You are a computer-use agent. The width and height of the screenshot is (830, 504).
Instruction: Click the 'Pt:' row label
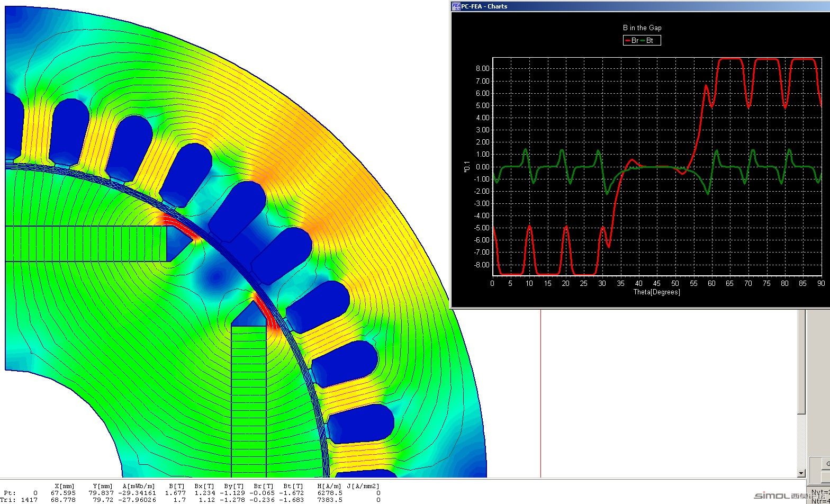(10, 493)
